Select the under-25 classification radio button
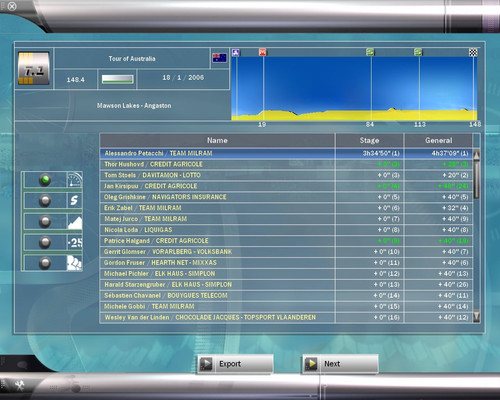Screen dimensions: 500x400 pos(45,242)
